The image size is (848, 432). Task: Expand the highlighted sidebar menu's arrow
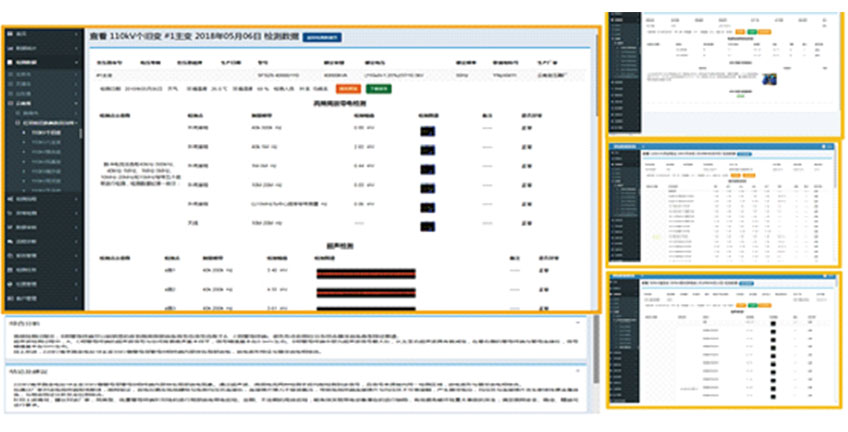[74, 62]
